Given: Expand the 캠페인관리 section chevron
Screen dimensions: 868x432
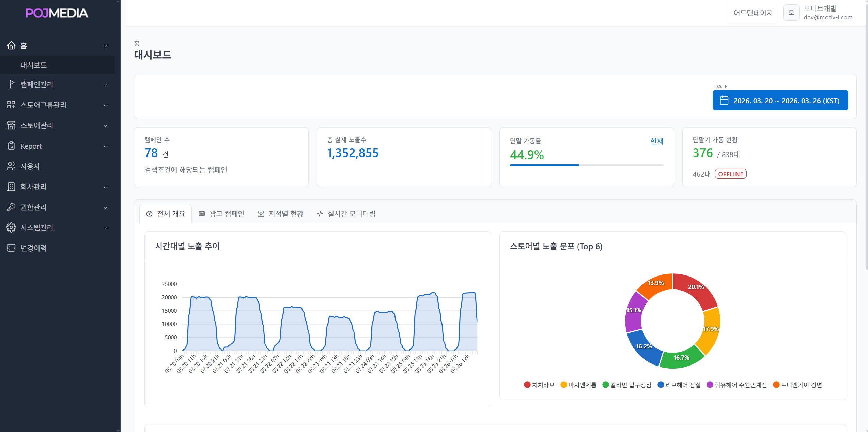Looking at the screenshot, I should [x=105, y=84].
